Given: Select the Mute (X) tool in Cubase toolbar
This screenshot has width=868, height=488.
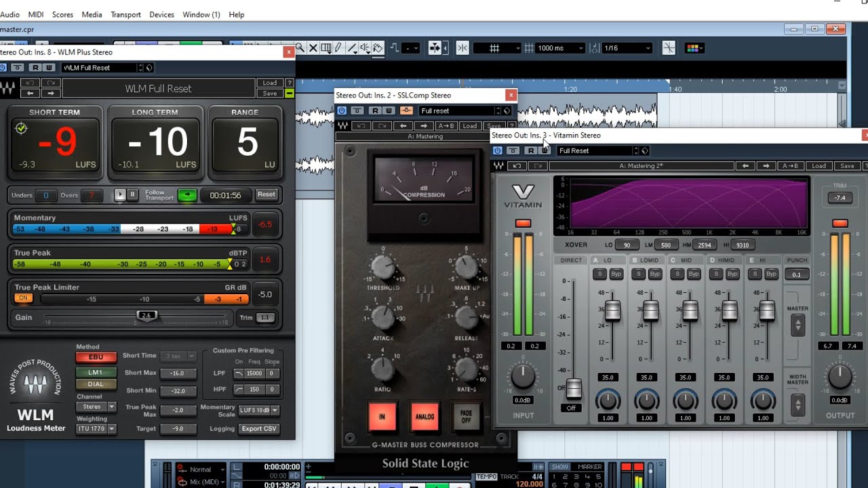Looking at the screenshot, I should point(313,48).
